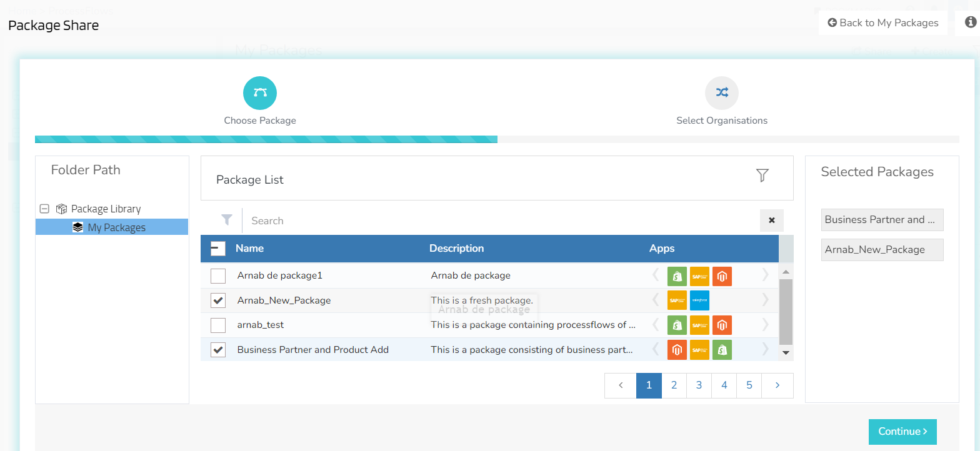Click Magento icon in arnab_test row
The image size is (980, 451).
coord(722,325)
